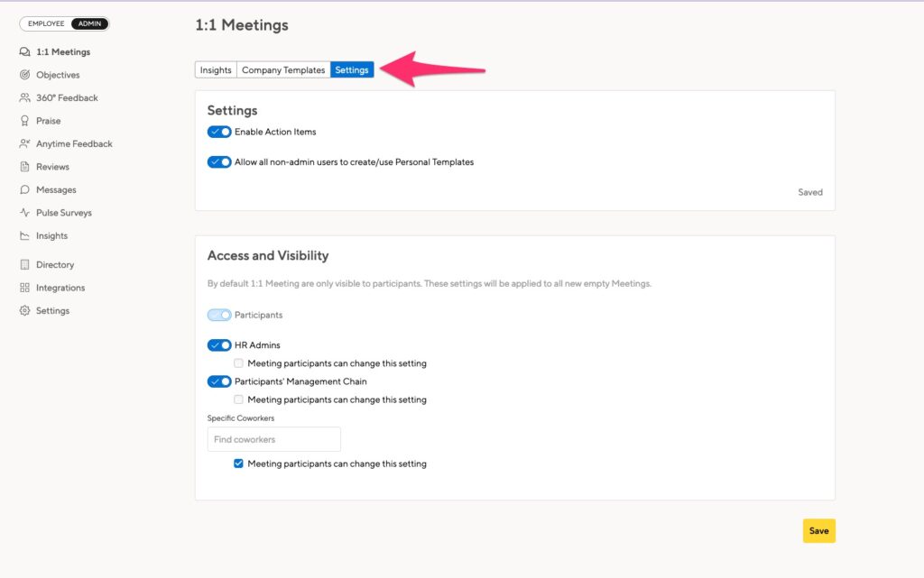This screenshot has width=924, height=578.
Task: Switch to Company Templates tab
Action: pyautogui.click(x=283, y=70)
